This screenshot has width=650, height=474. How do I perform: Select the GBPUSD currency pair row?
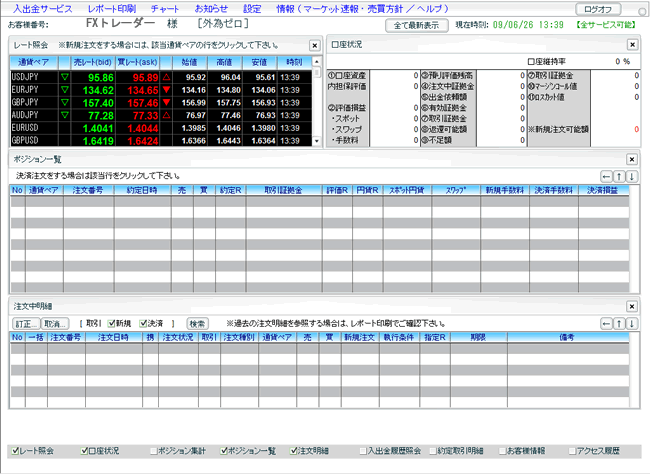(x=161, y=141)
